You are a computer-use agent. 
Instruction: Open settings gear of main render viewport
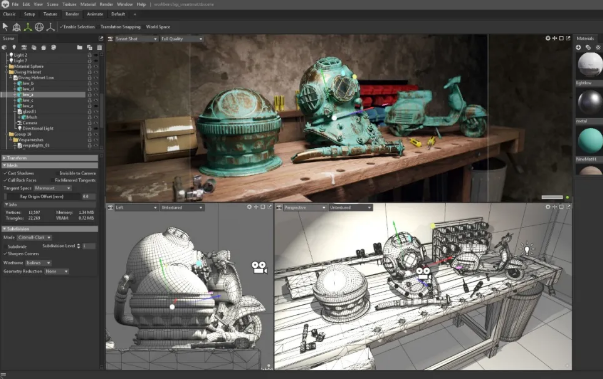click(548, 38)
